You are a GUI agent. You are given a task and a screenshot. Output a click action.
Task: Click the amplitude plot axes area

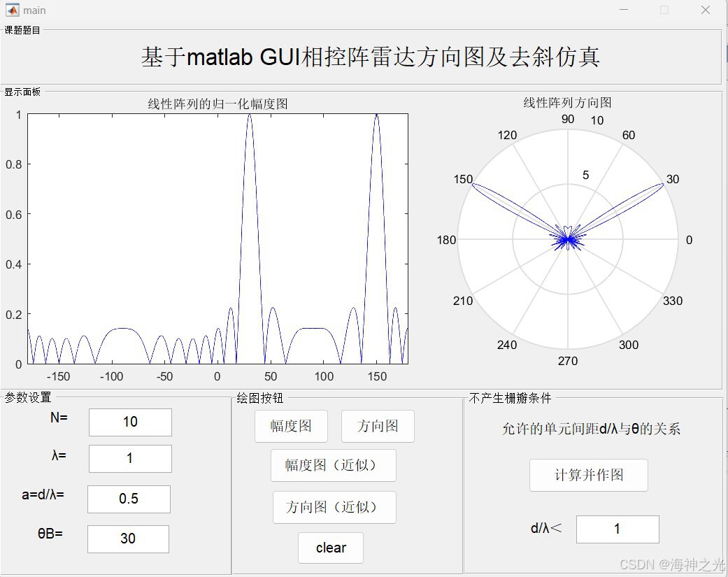(217, 238)
